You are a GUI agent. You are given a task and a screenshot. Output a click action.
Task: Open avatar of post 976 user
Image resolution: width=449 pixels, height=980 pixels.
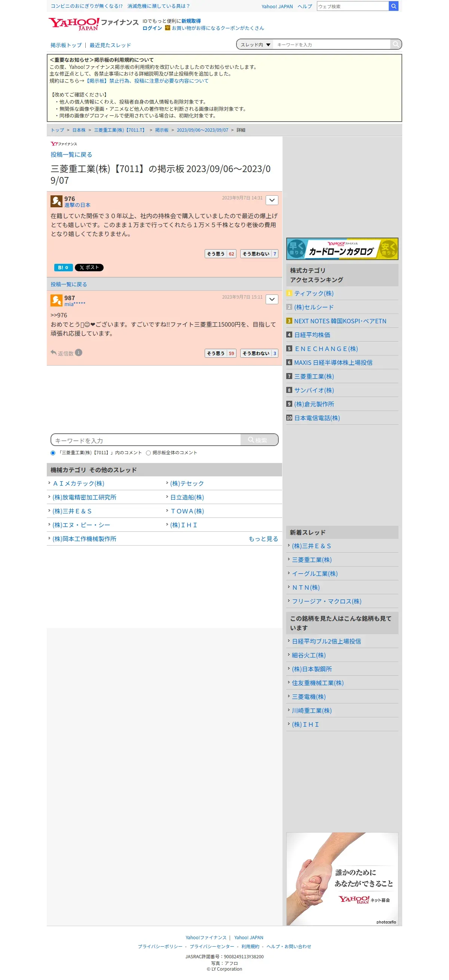pyautogui.click(x=56, y=201)
